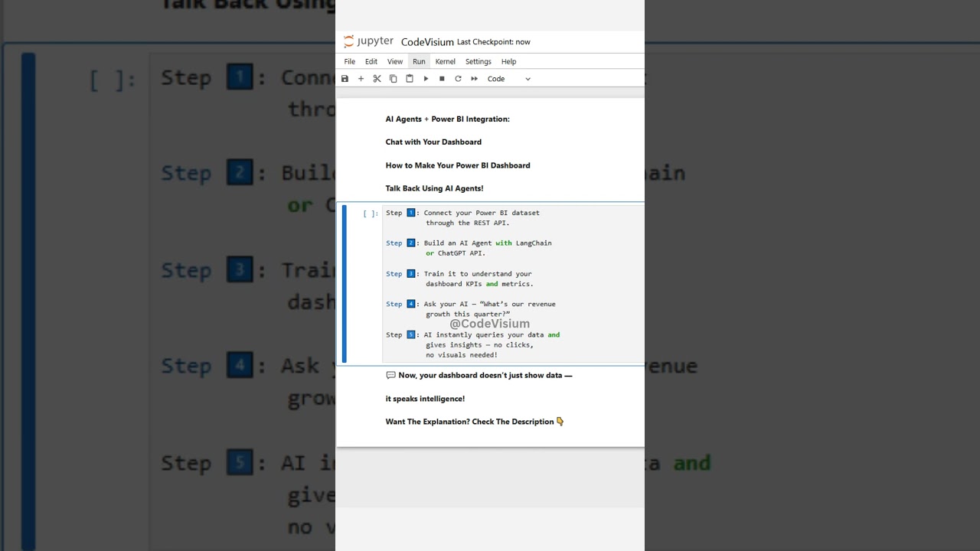Click line 'Build an AI Agent with LangChain'
This screenshot has height=551, width=980.
pyautogui.click(x=488, y=243)
